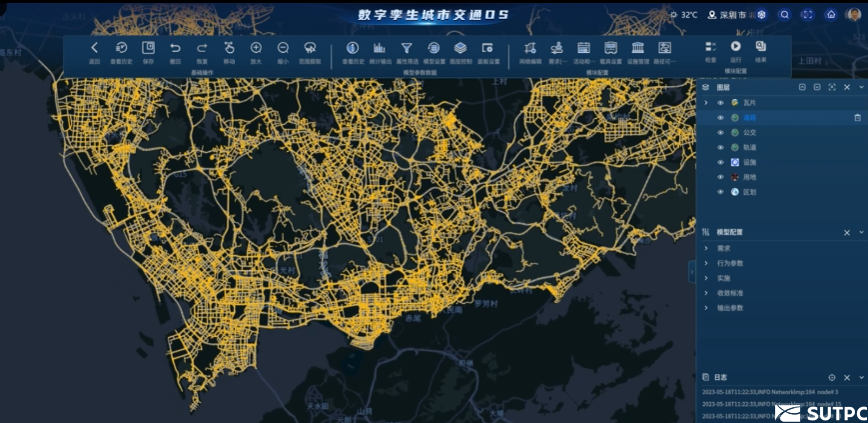This screenshot has height=423, width=868.
Task: Click the 返回 back arrow icon
Action: point(94,48)
